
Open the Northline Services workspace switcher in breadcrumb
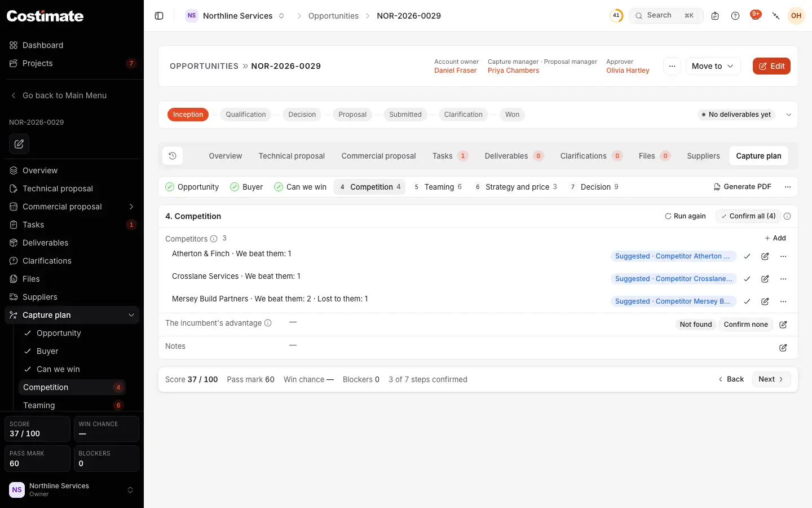point(235,16)
